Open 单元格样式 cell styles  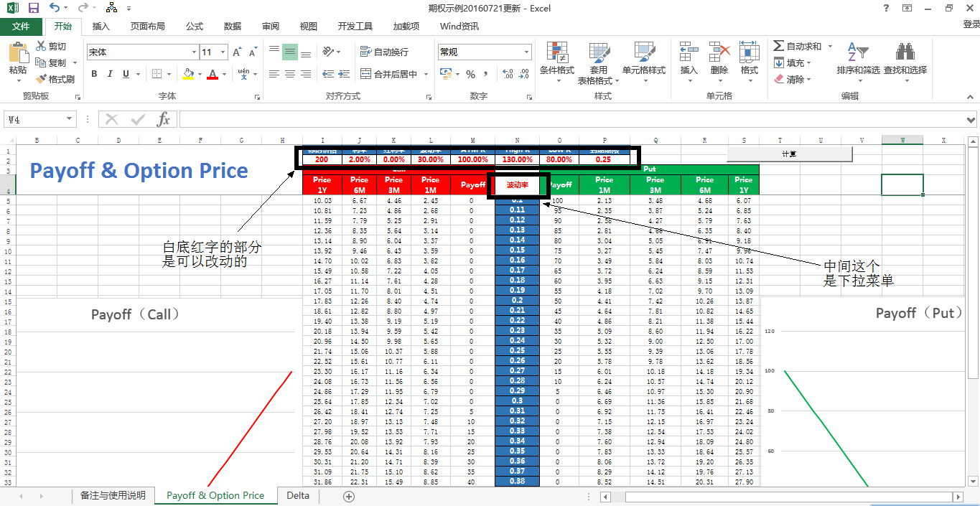click(x=644, y=63)
